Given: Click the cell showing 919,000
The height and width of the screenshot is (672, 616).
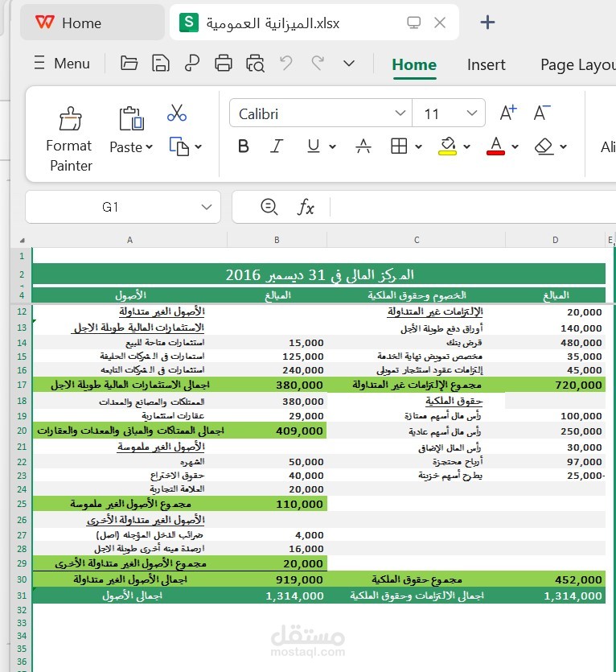Looking at the screenshot, I should tap(277, 579).
